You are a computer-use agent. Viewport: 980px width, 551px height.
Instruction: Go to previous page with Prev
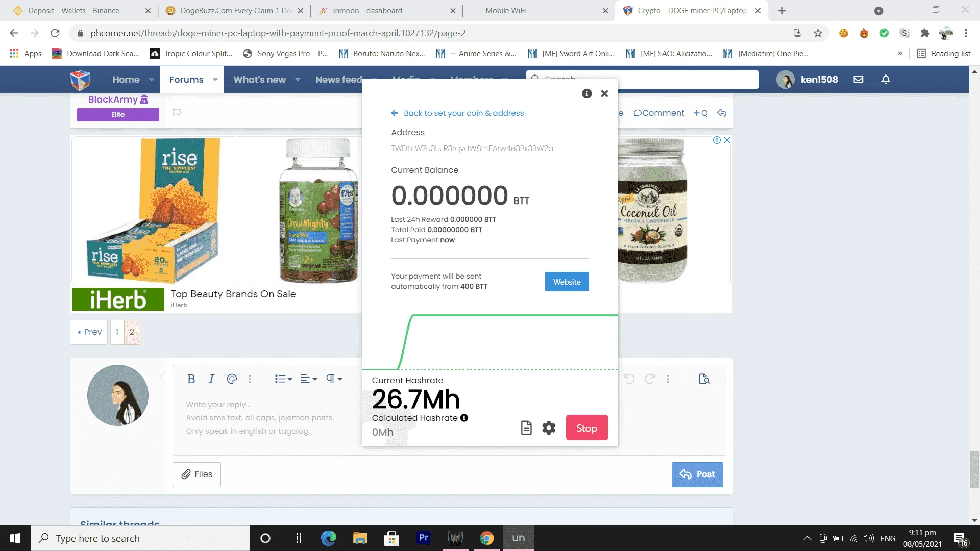[89, 332]
